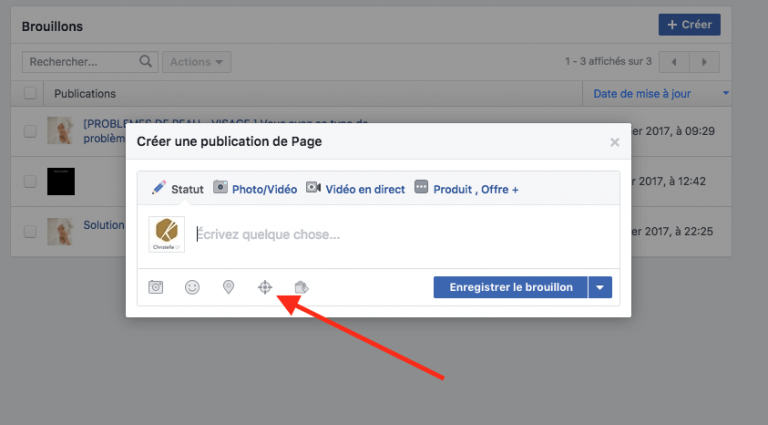Select the checkbox beside the black thumbnail draft
Image resolution: width=768 pixels, height=425 pixels.
click(30, 182)
